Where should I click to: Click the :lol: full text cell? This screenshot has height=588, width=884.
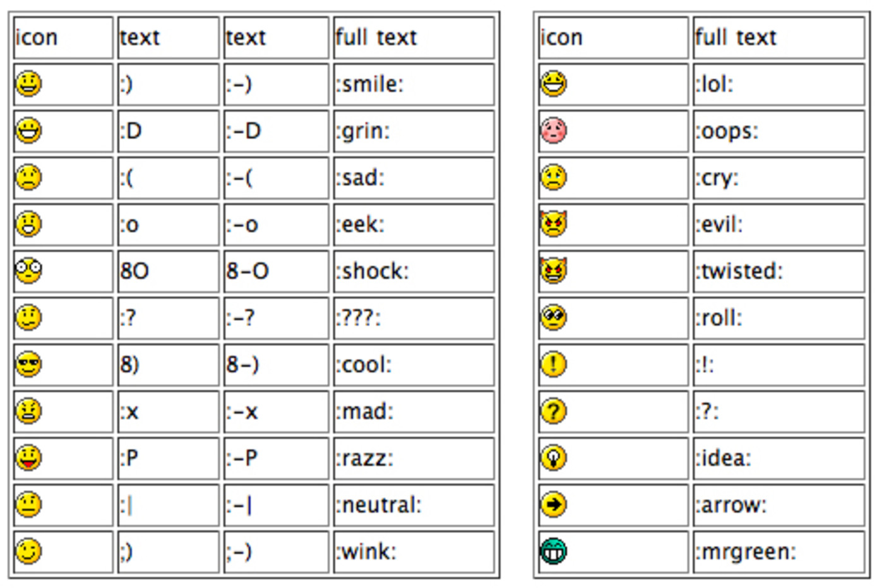778,83
